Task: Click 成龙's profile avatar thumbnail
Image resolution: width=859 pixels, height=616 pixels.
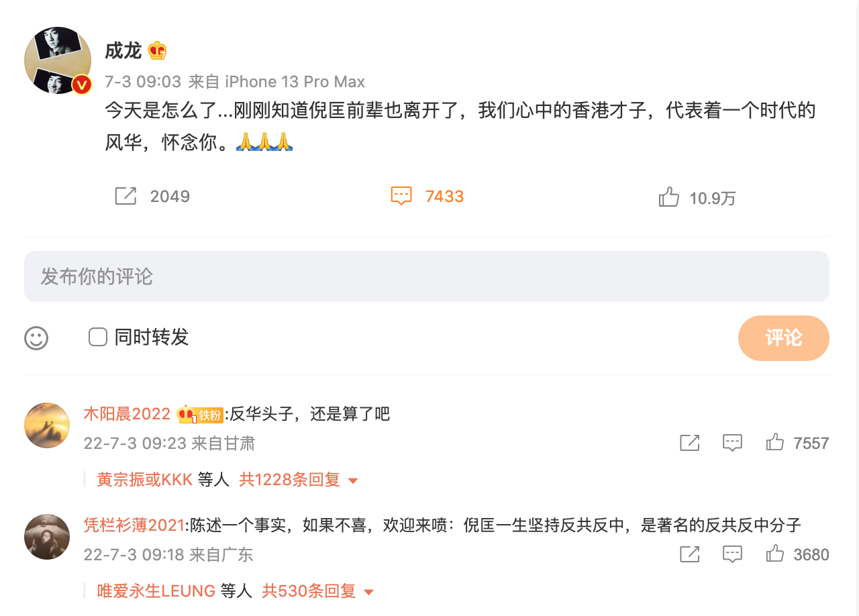Action: pyautogui.click(x=58, y=60)
